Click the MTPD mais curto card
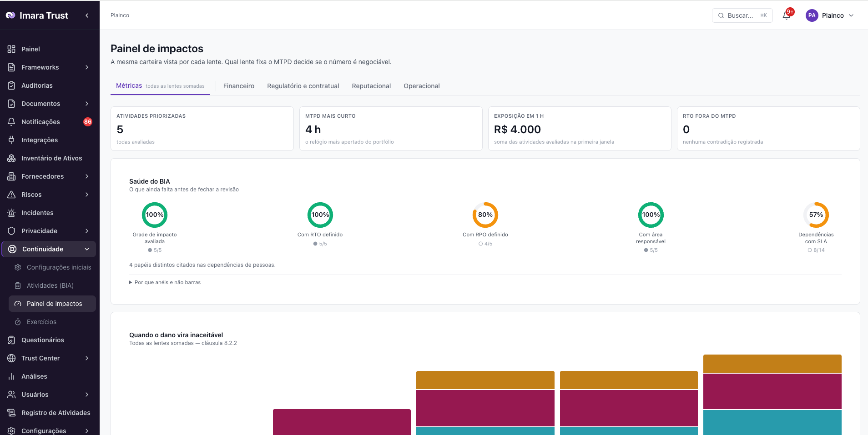The width and height of the screenshot is (868, 435). point(391,129)
